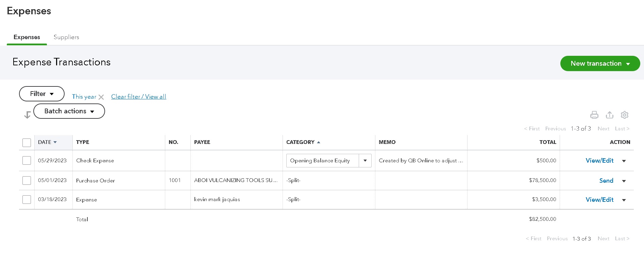Select the Expenses tab
The image size is (644, 261).
tap(27, 37)
